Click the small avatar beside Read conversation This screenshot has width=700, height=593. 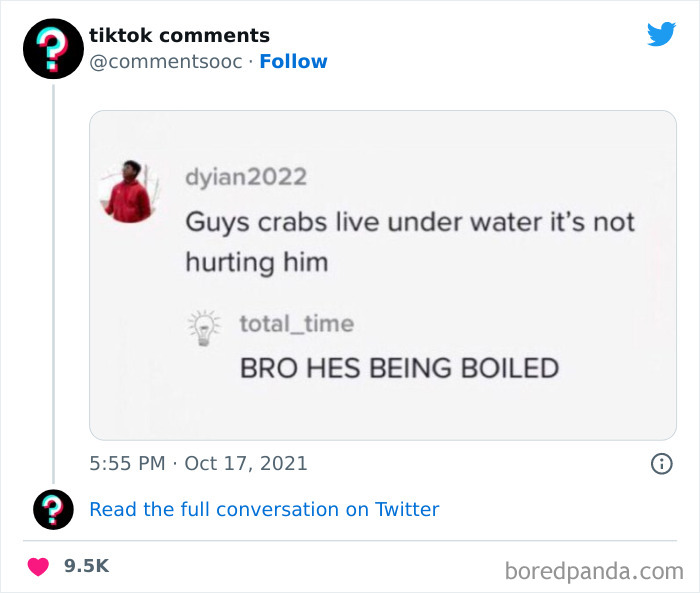[53, 509]
